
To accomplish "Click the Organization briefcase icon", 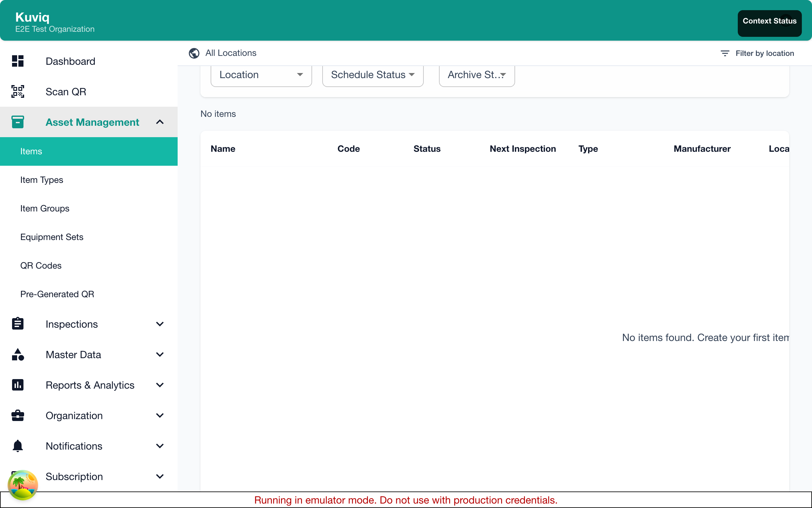I will tap(17, 416).
